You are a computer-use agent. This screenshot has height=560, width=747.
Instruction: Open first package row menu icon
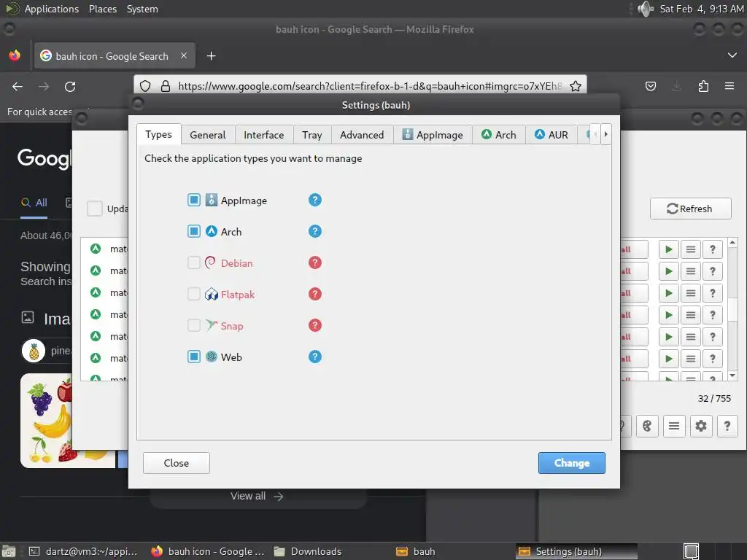[x=690, y=249]
